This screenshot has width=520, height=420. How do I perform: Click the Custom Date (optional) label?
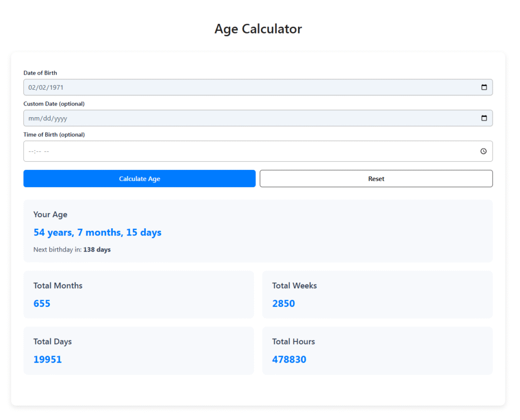tap(54, 104)
